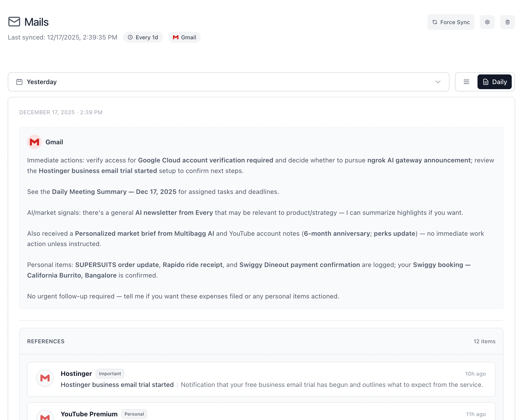Image resolution: width=520 pixels, height=420 pixels.
Task: Select the Daily view toggle
Action: [x=494, y=82]
